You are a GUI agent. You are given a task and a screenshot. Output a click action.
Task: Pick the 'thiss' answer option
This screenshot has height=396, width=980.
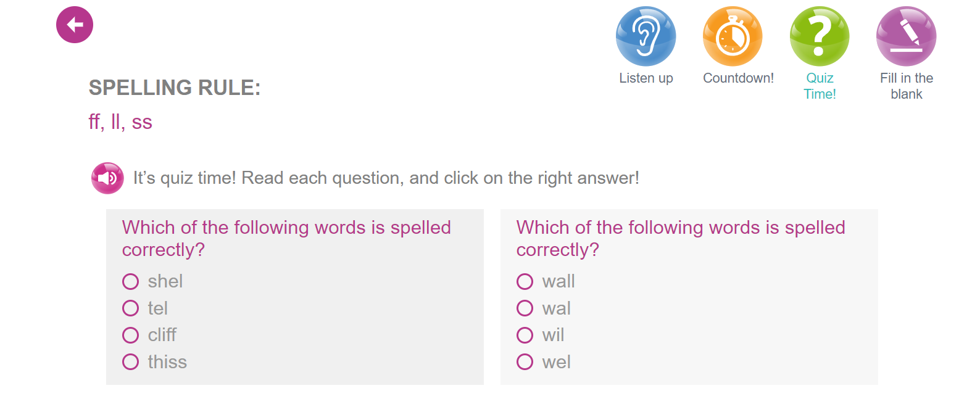pos(131,362)
